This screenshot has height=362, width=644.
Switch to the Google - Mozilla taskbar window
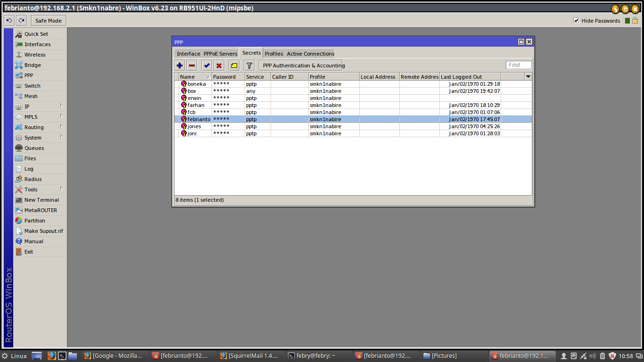115,356
